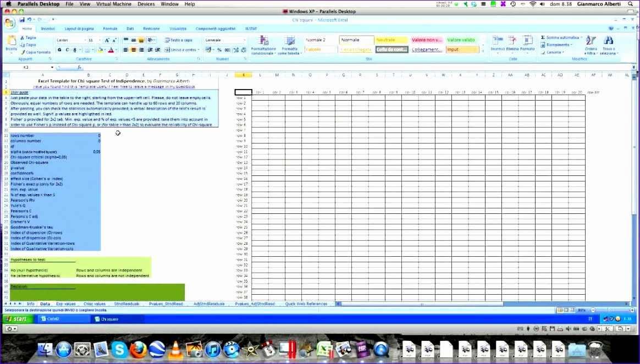The image size is (640, 364).
Task: Open the Virtual Machine menu
Action: [114, 4]
